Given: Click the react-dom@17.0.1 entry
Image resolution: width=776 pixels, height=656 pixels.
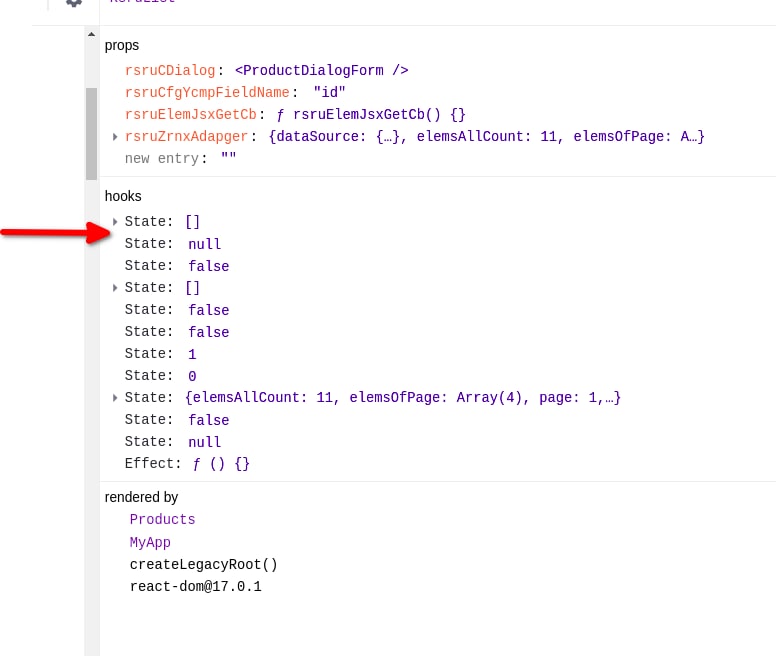Looking at the screenshot, I should click(x=195, y=586).
